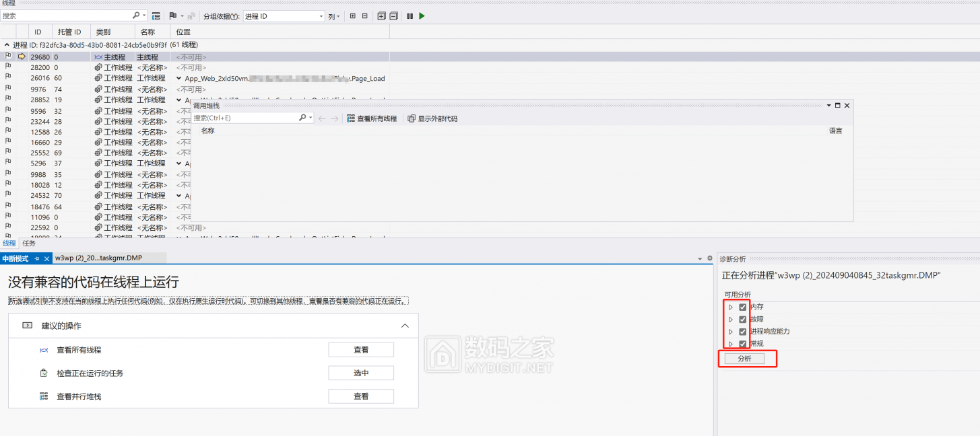
Task: Expand the location of thread 5296
Action: [x=179, y=163]
